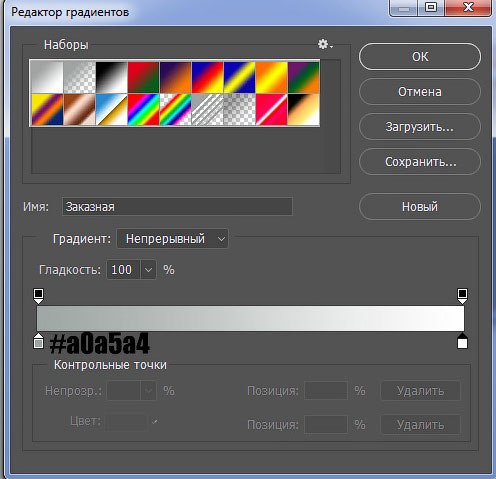This screenshot has height=479, width=496.
Task: Click the Загрузить... button
Action: pyautogui.click(x=420, y=127)
